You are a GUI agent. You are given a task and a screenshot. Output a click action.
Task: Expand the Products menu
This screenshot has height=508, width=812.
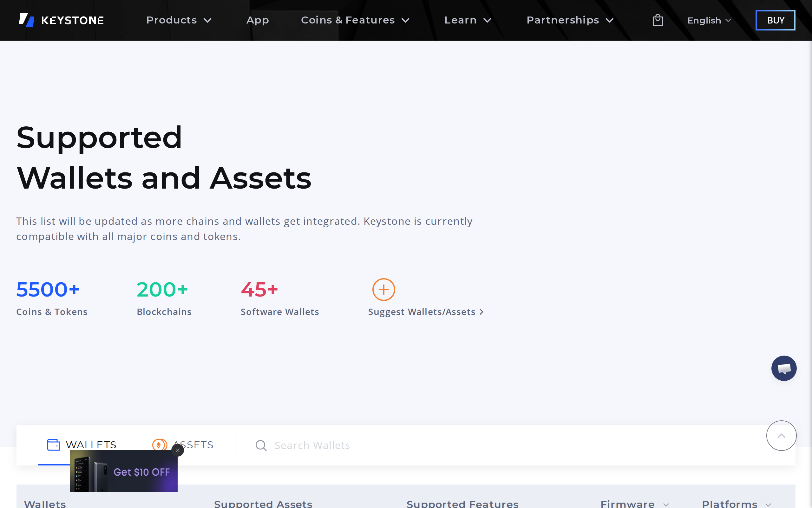pos(179,20)
